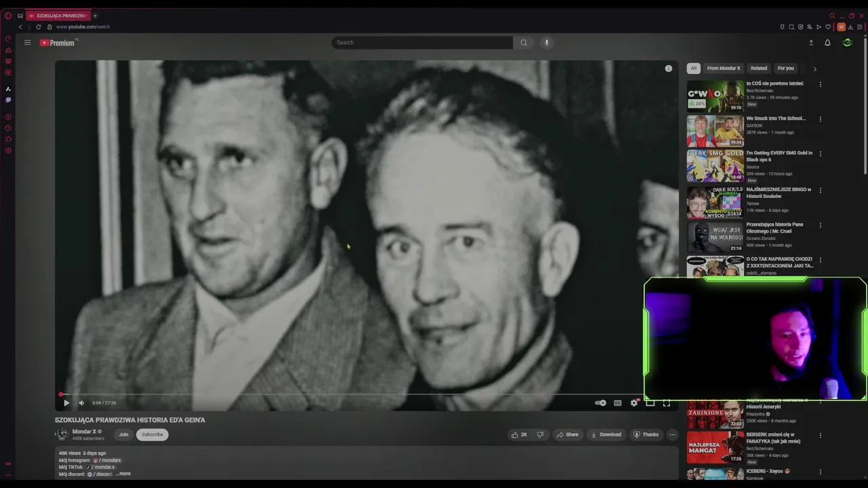Image resolution: width=868 pixels, height=488 pixels.
Task: Go to YouTube Premium home logo
Action: click(x=58, y=43)
